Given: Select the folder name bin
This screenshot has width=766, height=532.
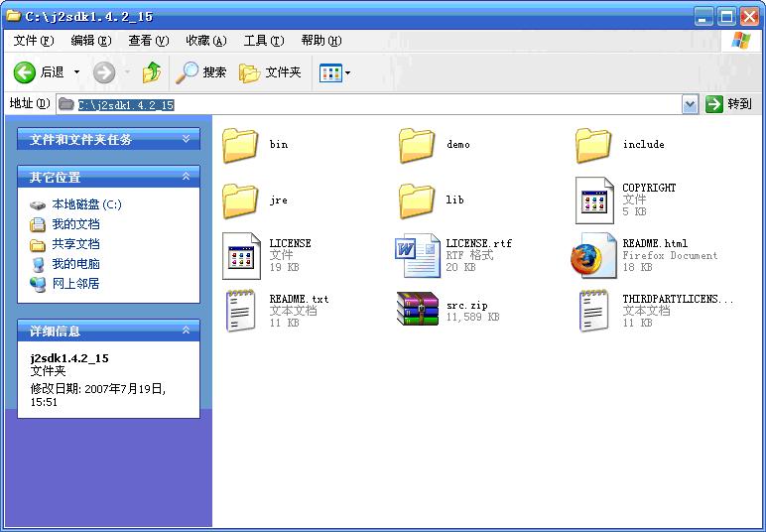Looking at the screenshot, I should [279, 145].
